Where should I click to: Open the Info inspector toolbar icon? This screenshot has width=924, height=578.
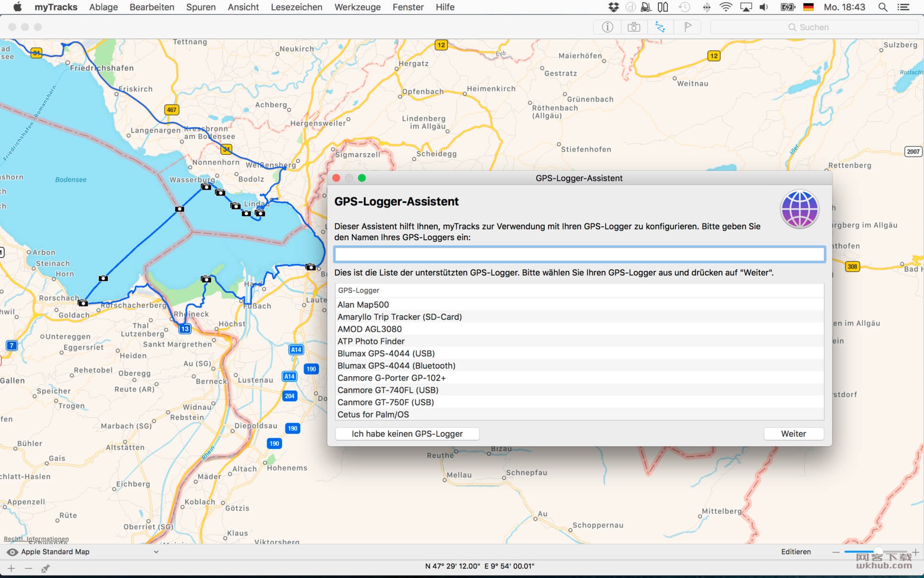click(607, 27)
